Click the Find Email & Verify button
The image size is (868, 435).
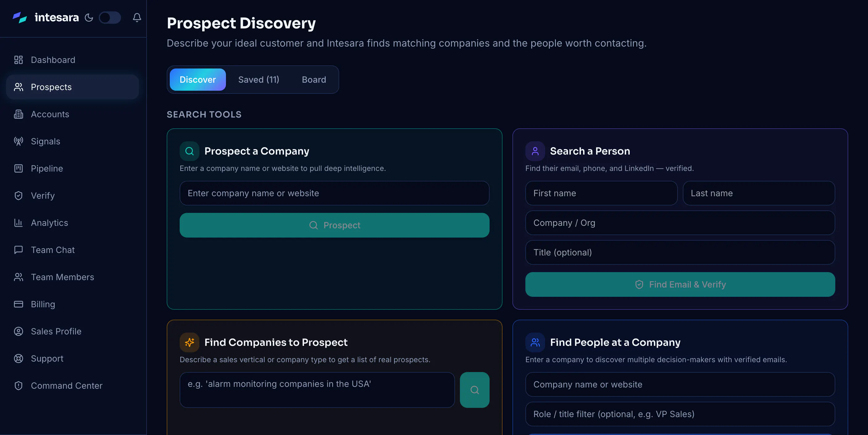coord(680,284)
